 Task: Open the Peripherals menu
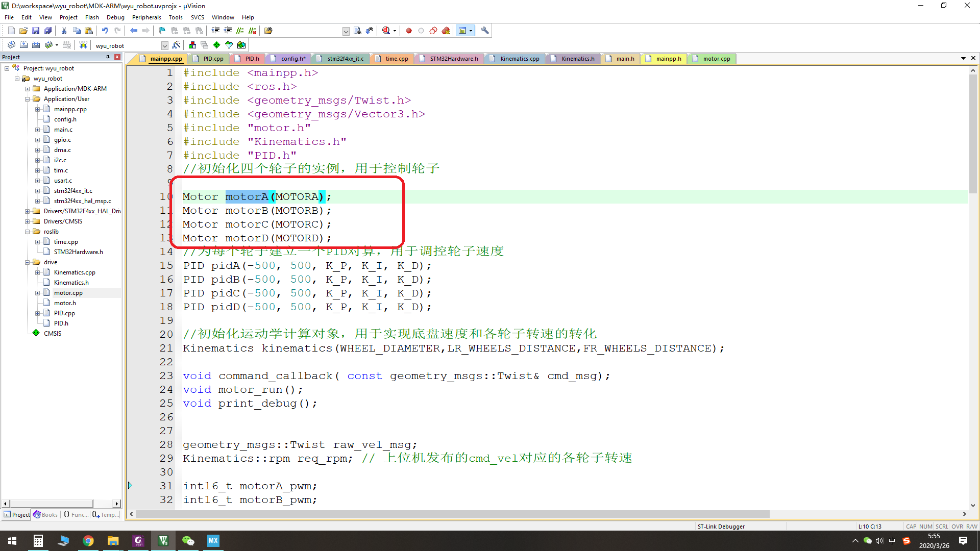coord(146,17)
